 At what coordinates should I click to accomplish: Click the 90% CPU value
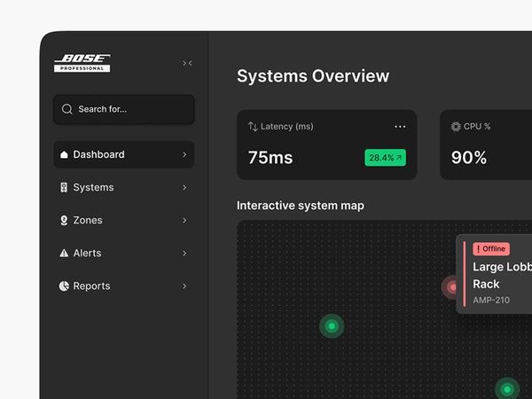469,158
